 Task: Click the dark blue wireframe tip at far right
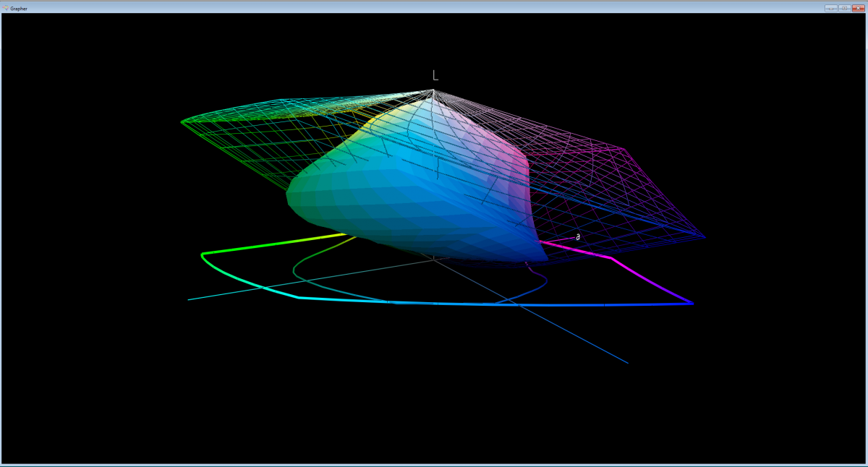702,236
